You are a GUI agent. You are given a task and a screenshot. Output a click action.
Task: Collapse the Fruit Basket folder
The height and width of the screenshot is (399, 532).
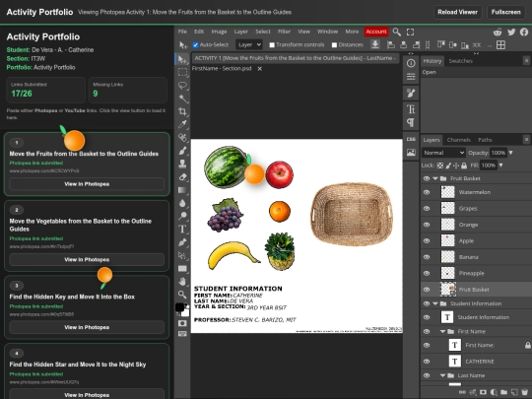pos(435,178)
